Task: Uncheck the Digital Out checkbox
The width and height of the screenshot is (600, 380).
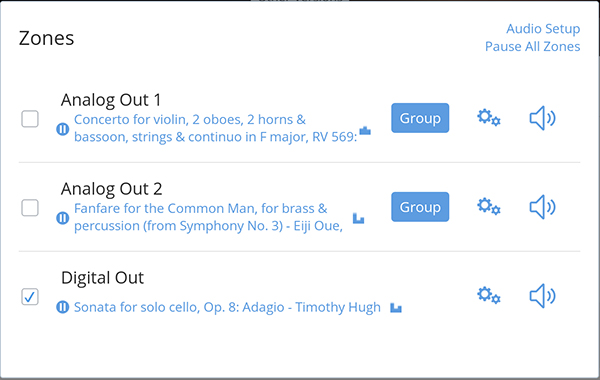Action: 30,297
